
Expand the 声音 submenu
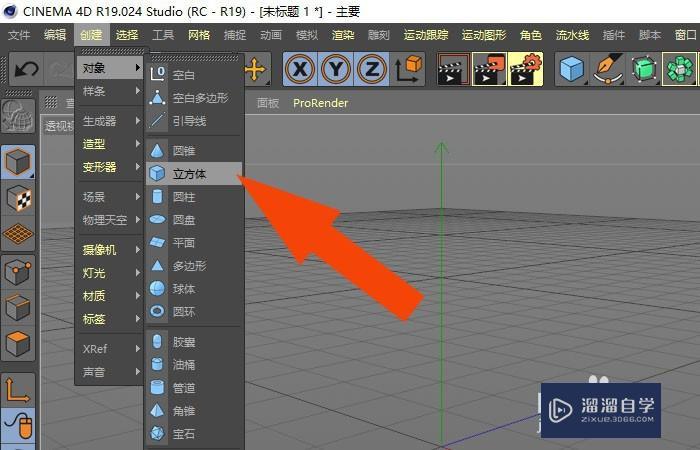[110, 372]
